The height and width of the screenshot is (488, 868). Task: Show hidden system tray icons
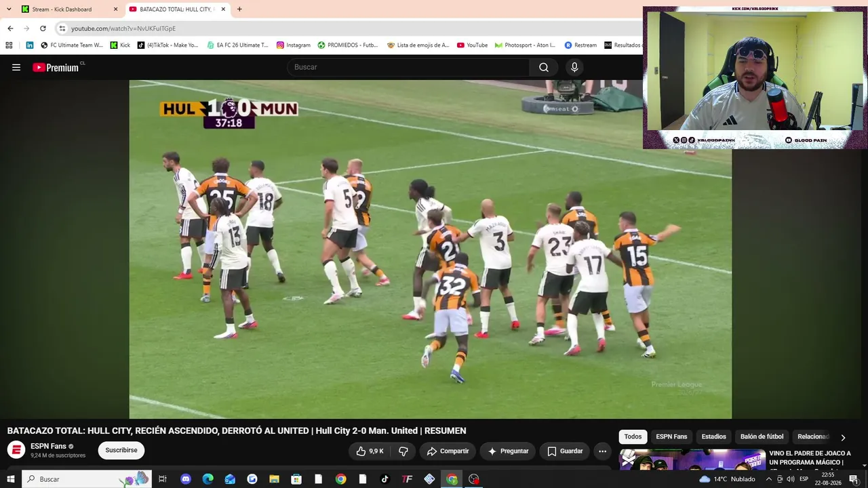coord(768,479)
